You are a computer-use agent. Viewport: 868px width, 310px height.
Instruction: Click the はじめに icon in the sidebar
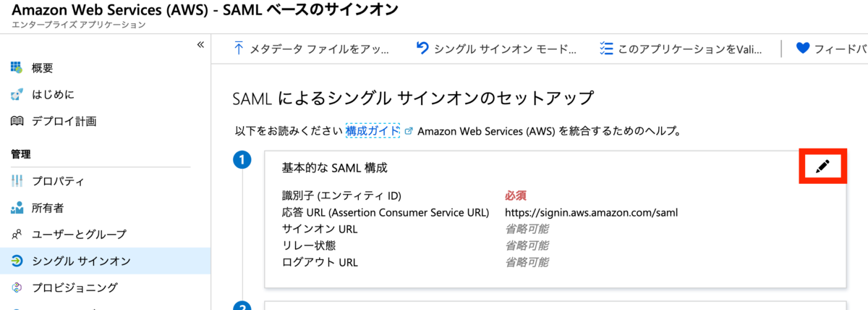[17, 95]
